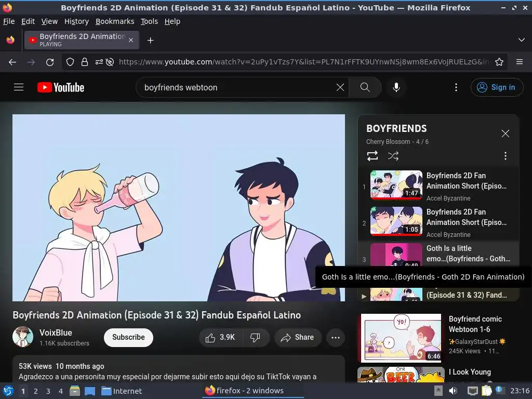Viewport: 532px width, 399px height.
Task: Expand the list all tabs dropdown
Action: (x=522, y=40)
